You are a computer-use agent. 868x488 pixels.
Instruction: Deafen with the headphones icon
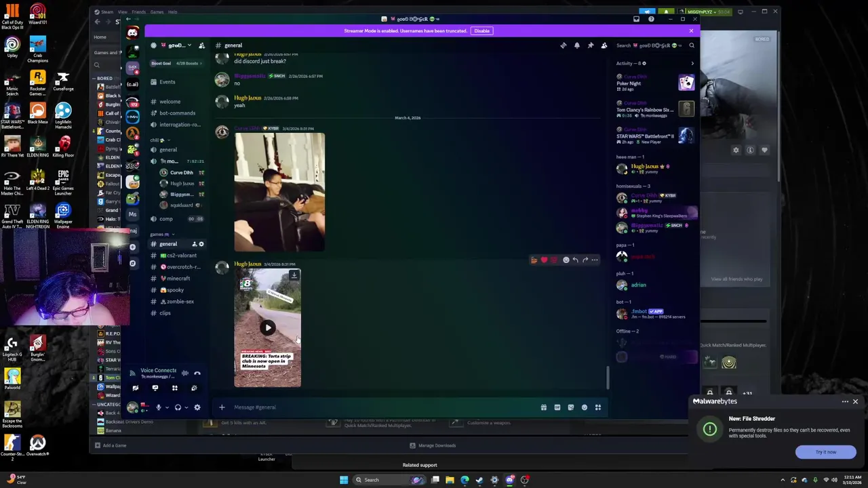pos(178,407)
